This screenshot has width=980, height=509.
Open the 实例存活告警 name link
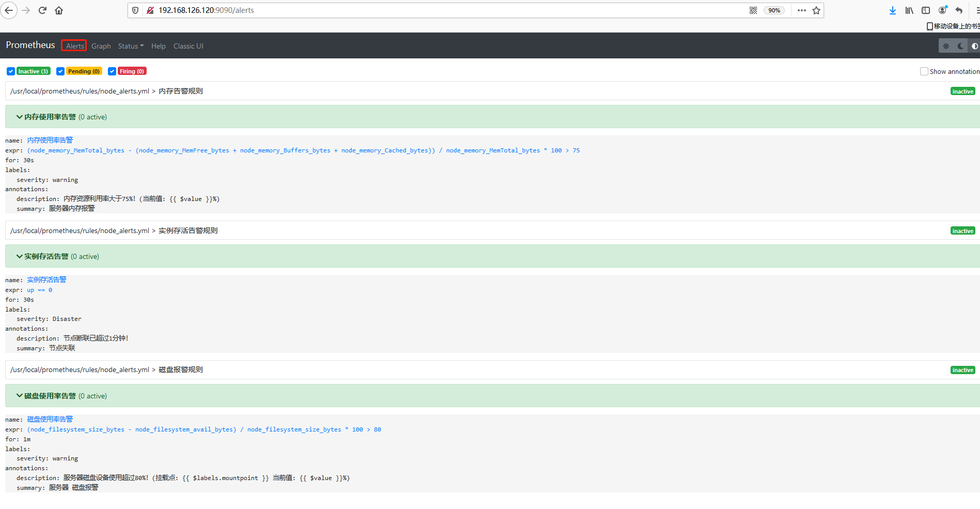46,280
